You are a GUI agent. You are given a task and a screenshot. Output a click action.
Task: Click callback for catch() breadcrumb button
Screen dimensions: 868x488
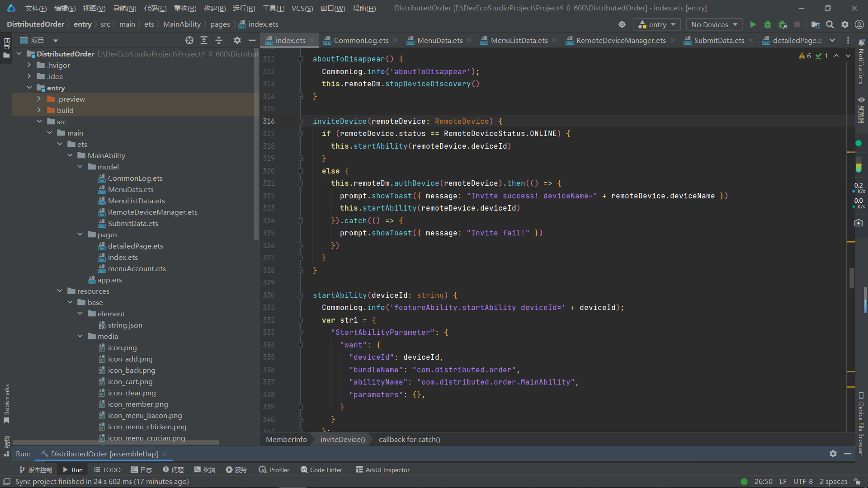pos(409,439)
